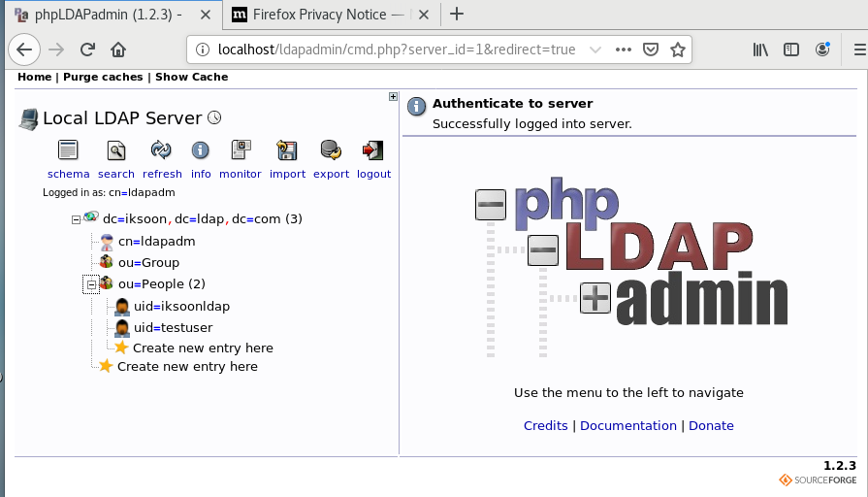
Task: Click the Local LDAP Server computer icon
Action: click(29, 119)
